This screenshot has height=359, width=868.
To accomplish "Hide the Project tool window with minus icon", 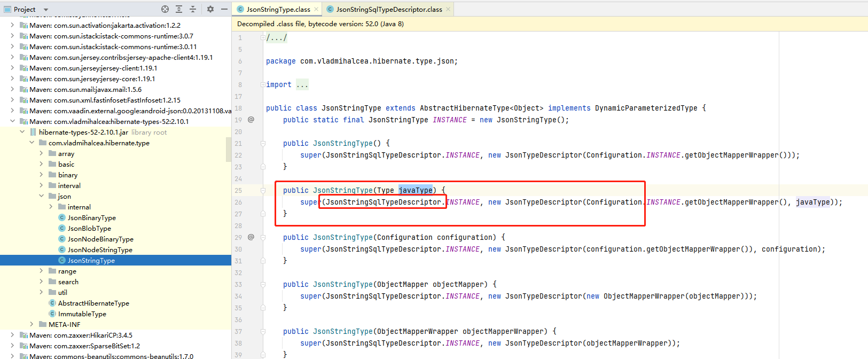I will (224, 9).
